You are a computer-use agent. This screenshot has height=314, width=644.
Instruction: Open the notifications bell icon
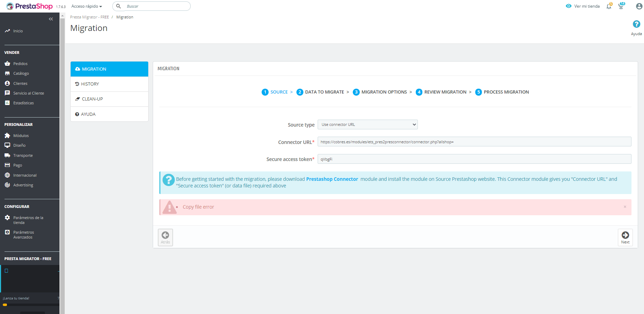609,6
